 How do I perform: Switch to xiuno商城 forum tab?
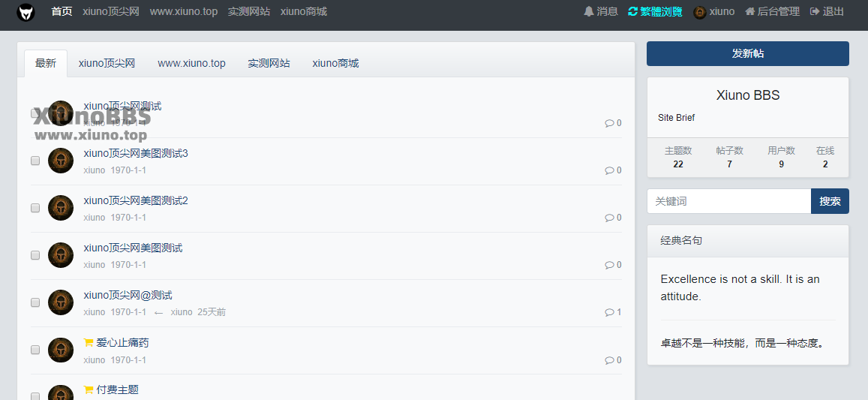(335, 63)
